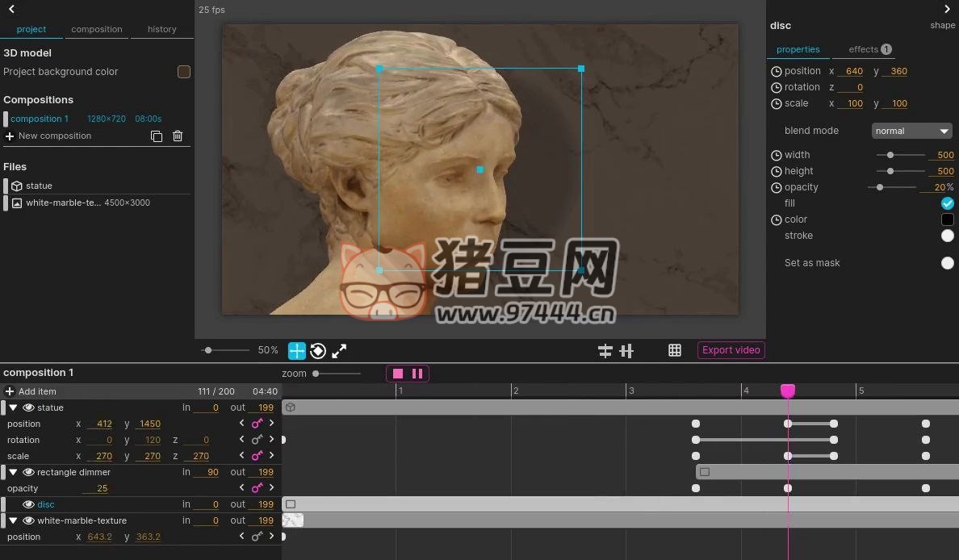This screenshot has height=560, width=959.
Task: Turn on Set as mask toggle
Action: pos(947,263)
